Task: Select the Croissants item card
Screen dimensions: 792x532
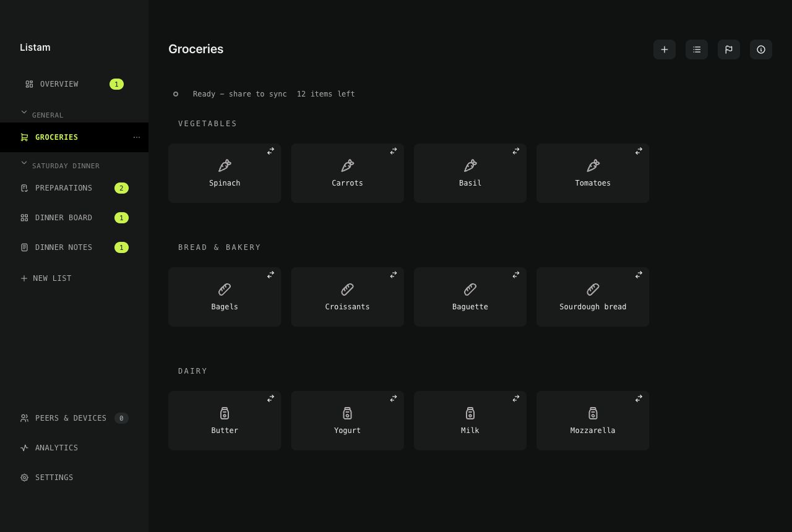Action: 347,297
